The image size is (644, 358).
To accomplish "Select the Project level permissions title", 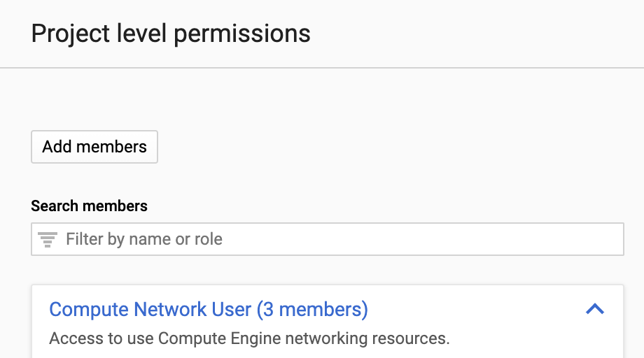I will coord(171,34).
